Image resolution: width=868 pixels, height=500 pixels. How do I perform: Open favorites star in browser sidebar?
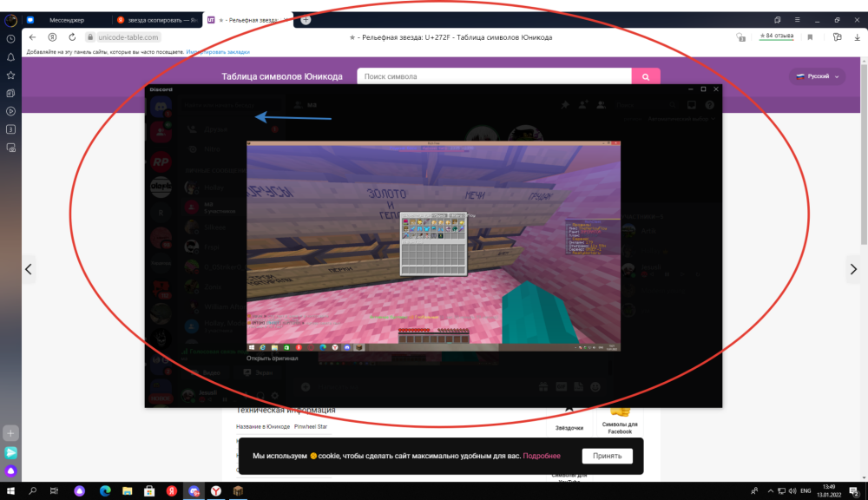(10, 76)
